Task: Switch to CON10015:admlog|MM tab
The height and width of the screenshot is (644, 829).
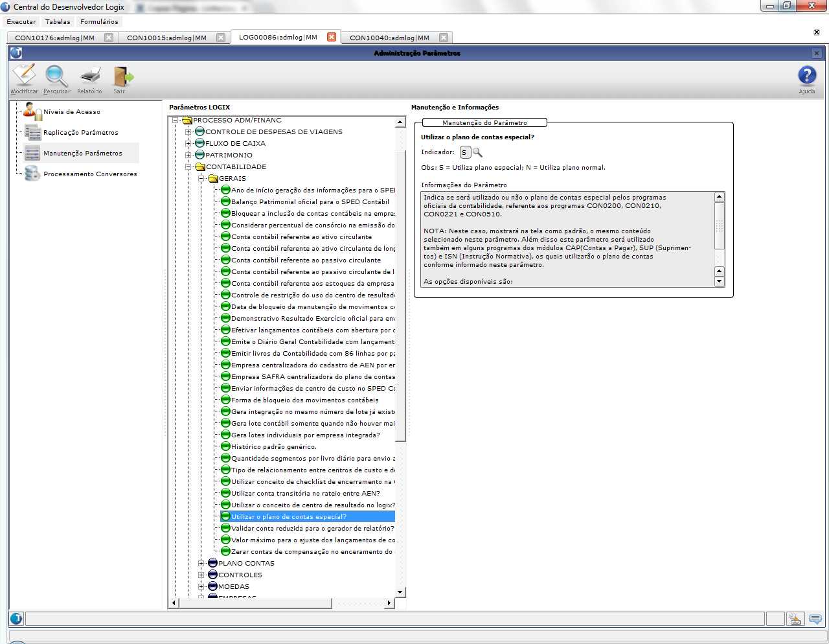Action: tap(166, 38)
